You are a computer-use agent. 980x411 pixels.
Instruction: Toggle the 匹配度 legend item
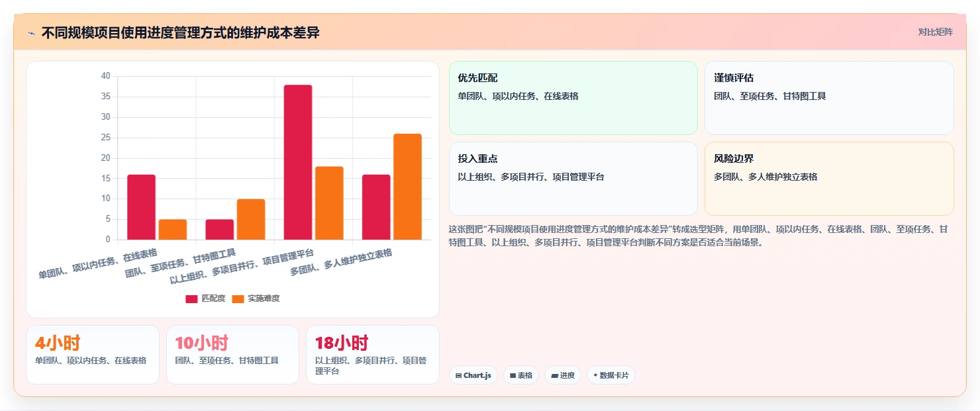pos(205,298)
